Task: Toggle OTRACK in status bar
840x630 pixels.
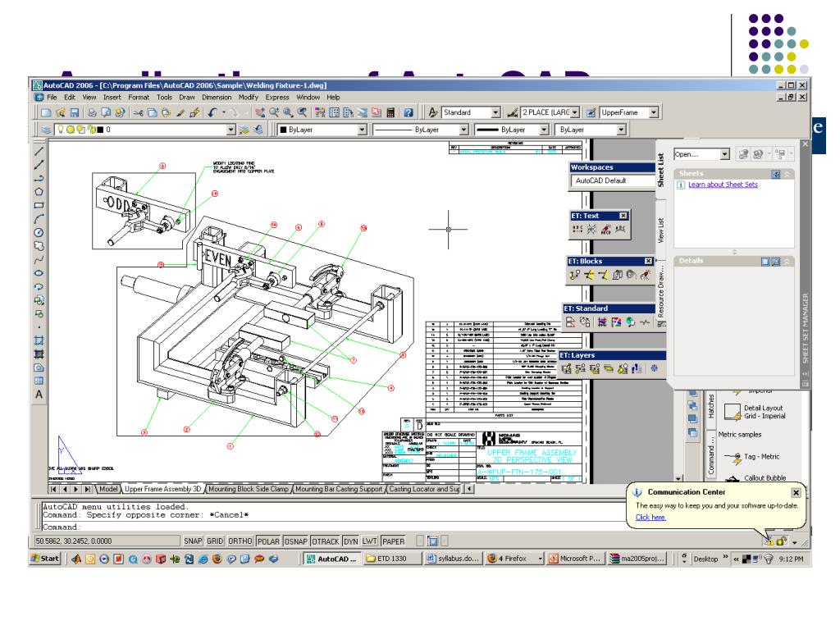Action: [x=325, y=541]
